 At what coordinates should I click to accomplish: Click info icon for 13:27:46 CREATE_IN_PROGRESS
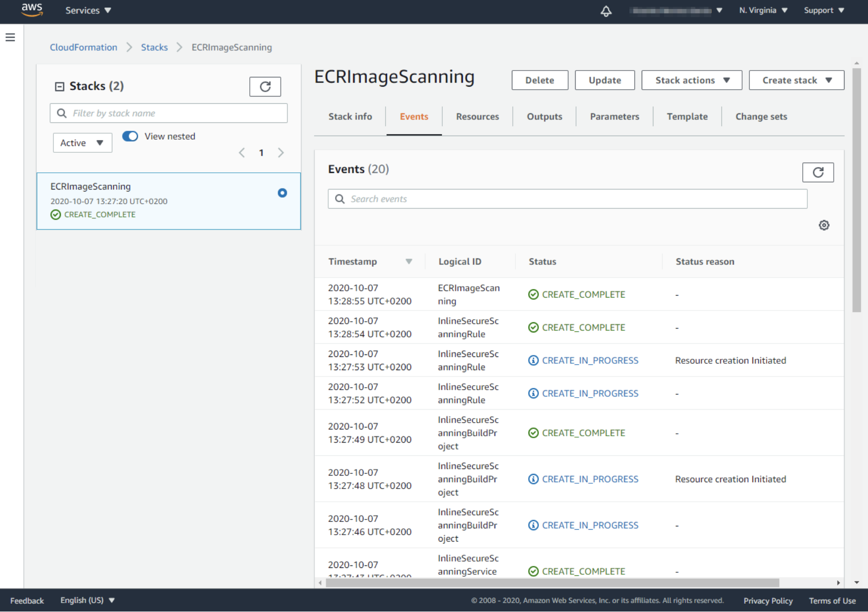[533, 525]
